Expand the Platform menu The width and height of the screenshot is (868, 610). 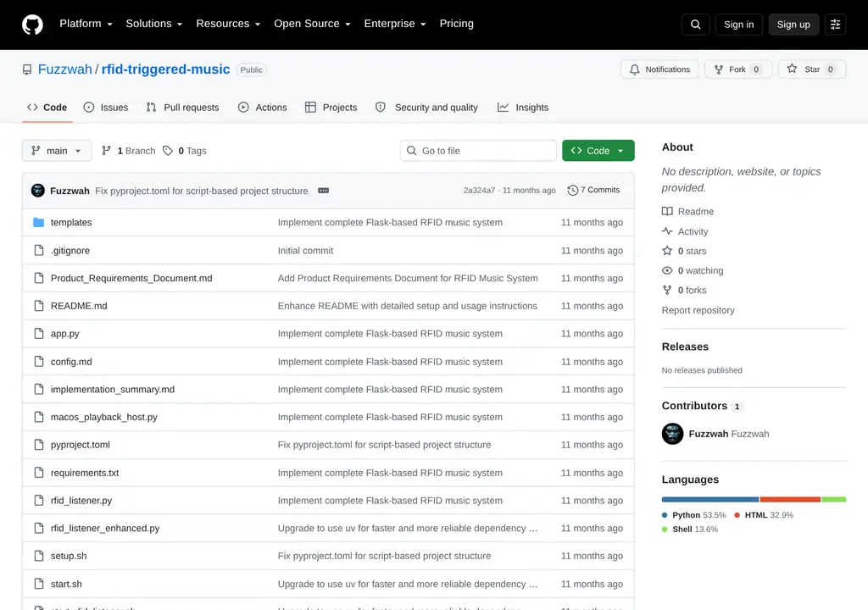coord(86,24)
